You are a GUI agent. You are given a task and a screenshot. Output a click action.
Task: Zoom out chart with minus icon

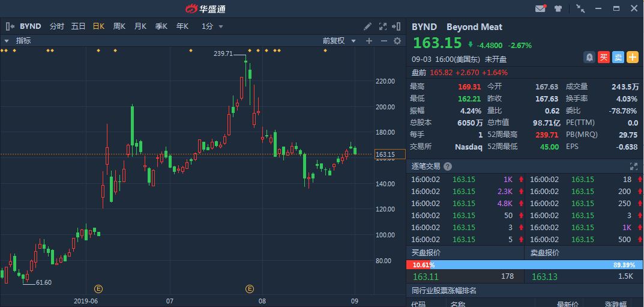tap(384, 41)
